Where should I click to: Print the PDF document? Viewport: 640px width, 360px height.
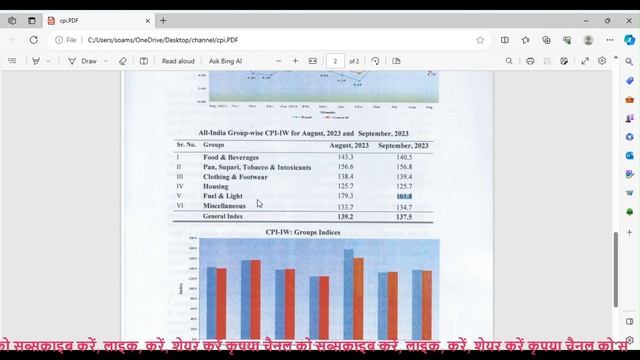tap(530, 61)
